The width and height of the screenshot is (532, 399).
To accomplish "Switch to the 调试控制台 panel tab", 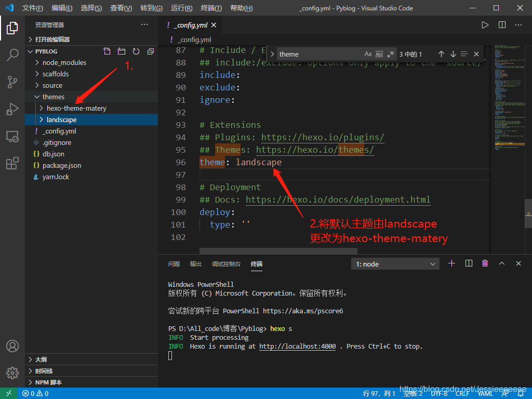I will point(226,263).
